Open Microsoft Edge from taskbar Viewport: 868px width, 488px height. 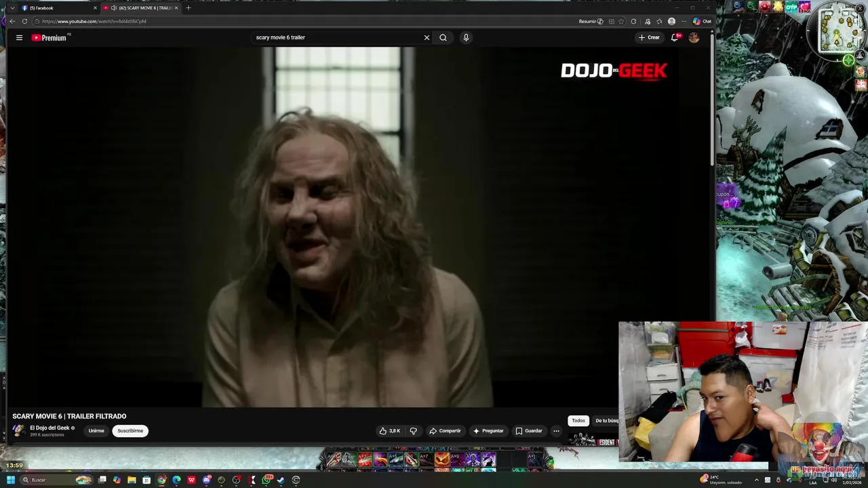coord(176,480)
